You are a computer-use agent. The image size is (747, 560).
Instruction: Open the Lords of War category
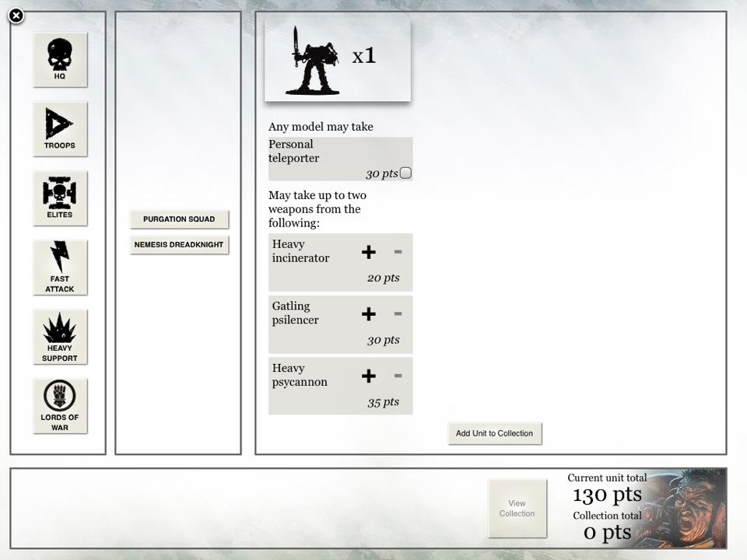coord(60,406)
